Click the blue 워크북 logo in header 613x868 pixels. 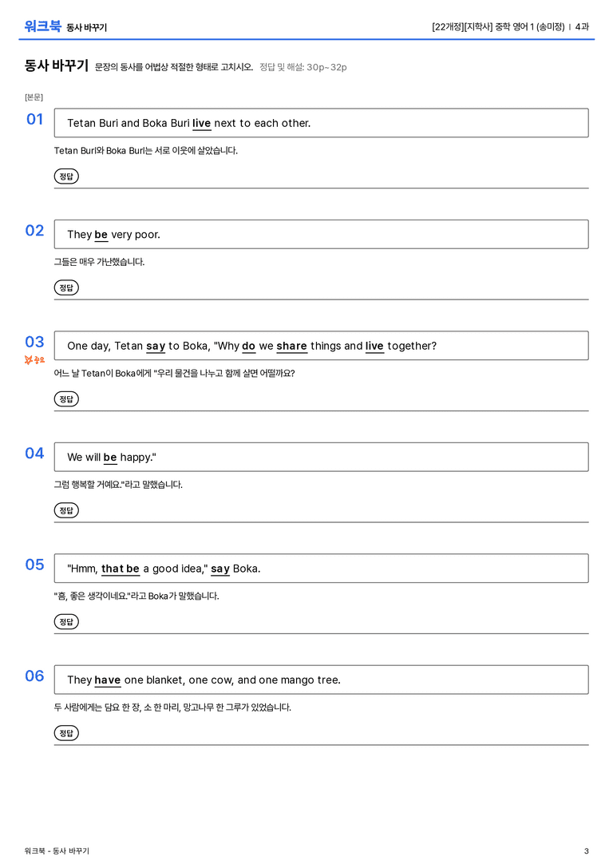pyautogui.click(x=42, y=26)
